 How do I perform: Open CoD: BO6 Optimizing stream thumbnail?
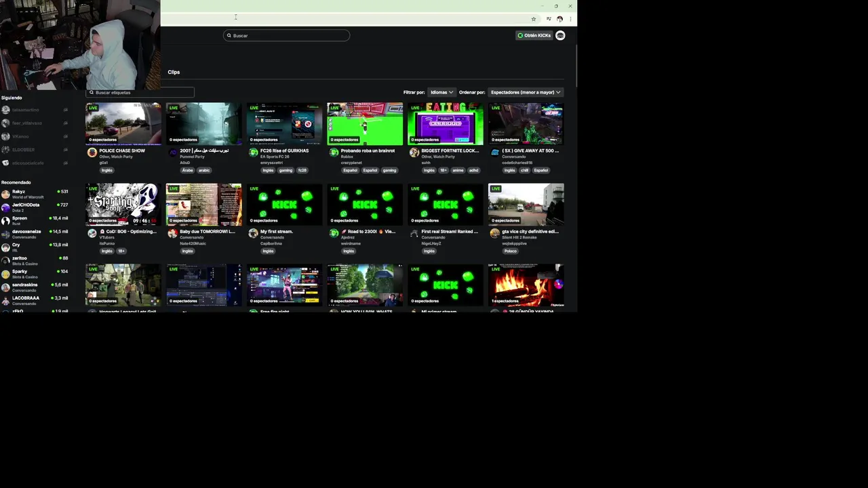pos(123,204)
